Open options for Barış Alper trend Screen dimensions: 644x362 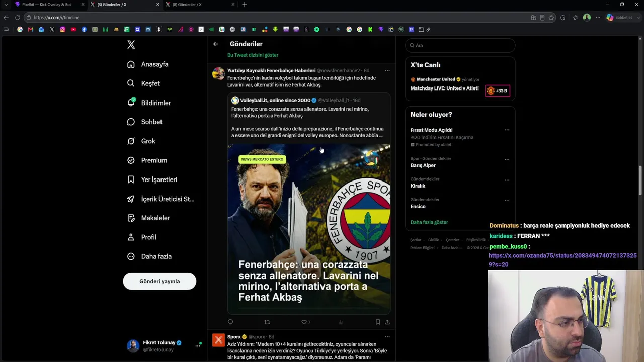pyautogui.click(x=507, y=160)
